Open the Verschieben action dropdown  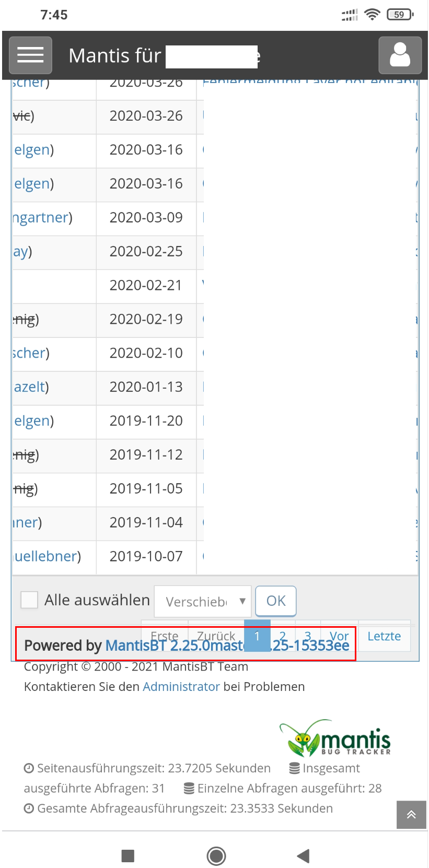pos(203,602)
